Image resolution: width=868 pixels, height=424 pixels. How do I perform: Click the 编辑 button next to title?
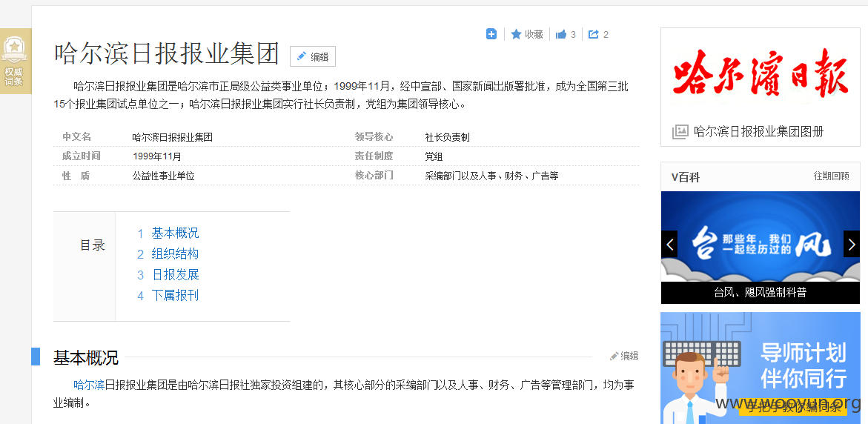point(313,56)
